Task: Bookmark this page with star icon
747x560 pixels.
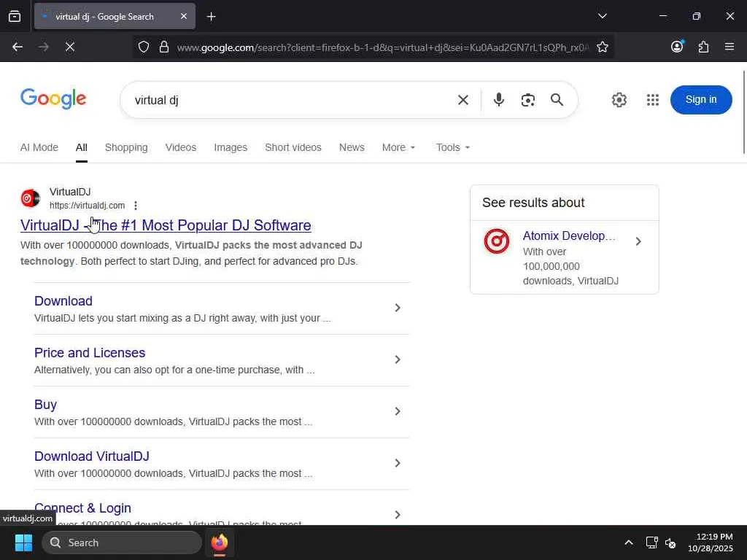Action: (602, 47)
